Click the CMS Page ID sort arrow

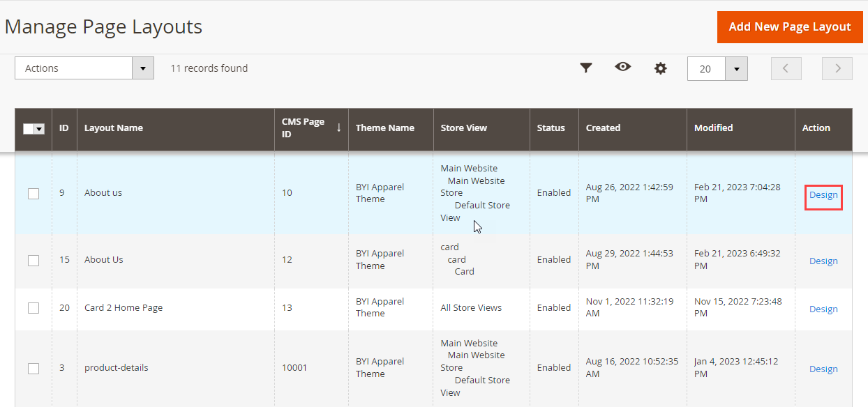coord(339,128)
